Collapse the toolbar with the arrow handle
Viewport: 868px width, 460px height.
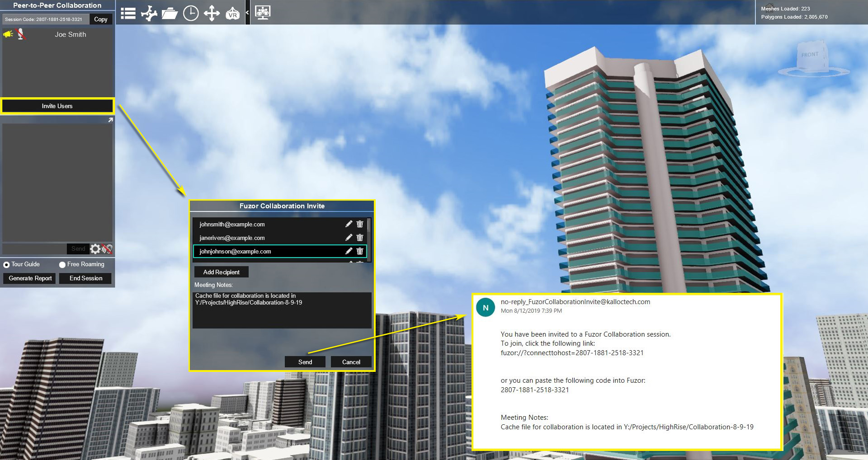click(247, 13)
